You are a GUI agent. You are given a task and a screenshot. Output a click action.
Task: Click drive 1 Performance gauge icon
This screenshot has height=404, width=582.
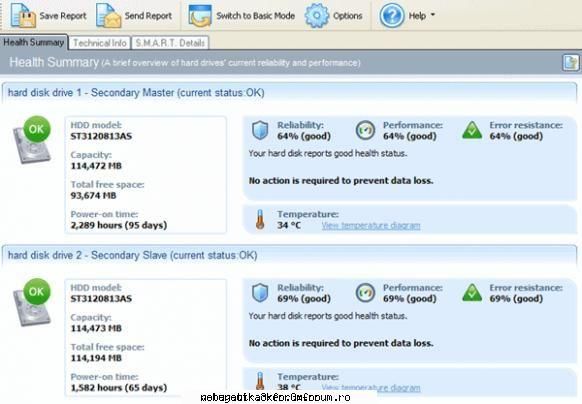coord(365,130)
